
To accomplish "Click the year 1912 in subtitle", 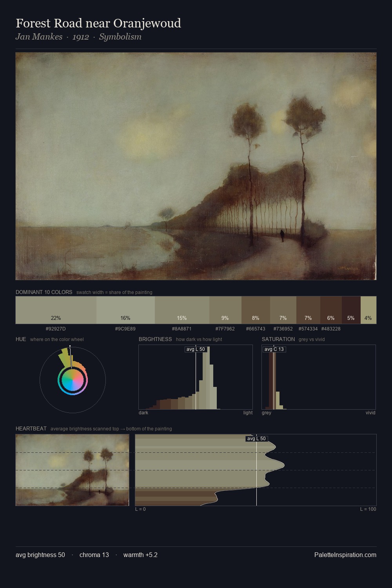I will (x=81, y=37).
